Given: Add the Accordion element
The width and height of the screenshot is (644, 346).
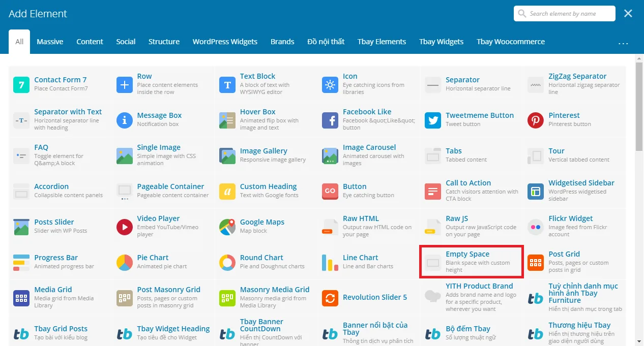Looking at the screenshot, I should pyautogui.click(x=60, y=191).
